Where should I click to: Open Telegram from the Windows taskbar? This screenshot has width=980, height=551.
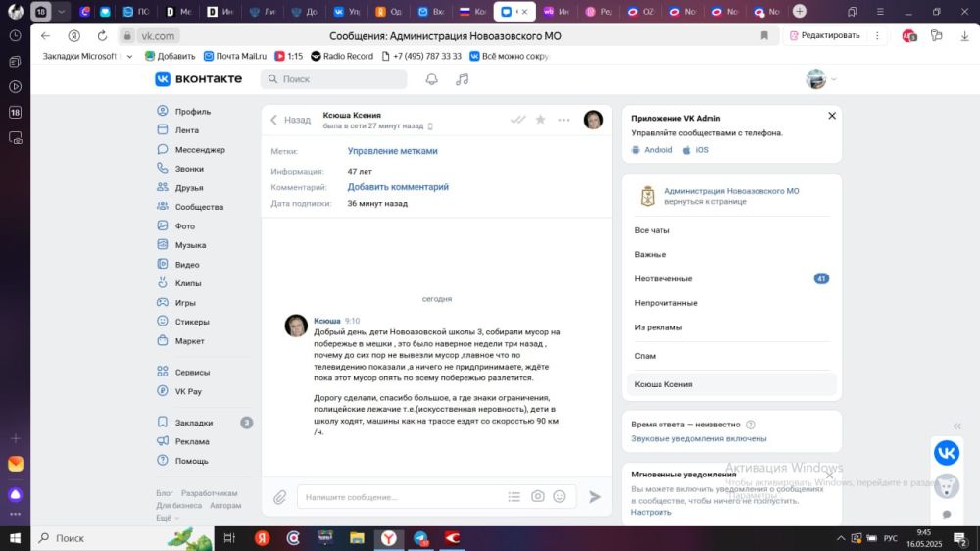pyautogui.click(x=420, y=538)
